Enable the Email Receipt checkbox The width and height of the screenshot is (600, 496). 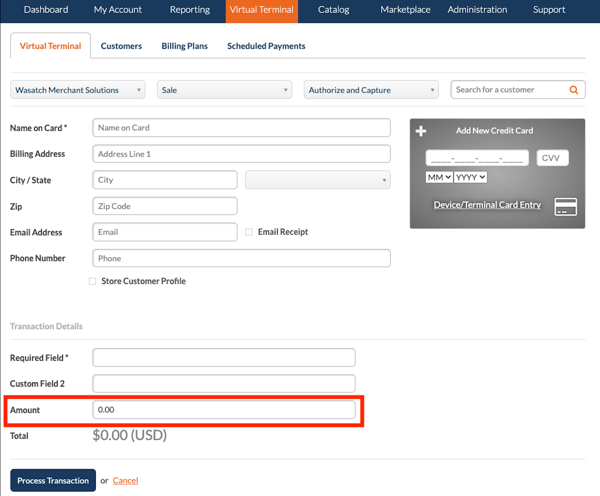pyautogui.click(x=249, y=232)
